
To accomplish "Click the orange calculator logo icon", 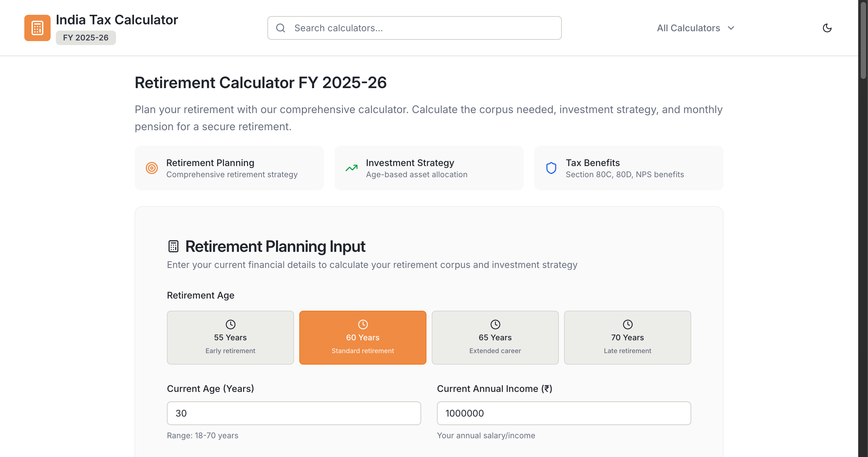I will point(37,28).
